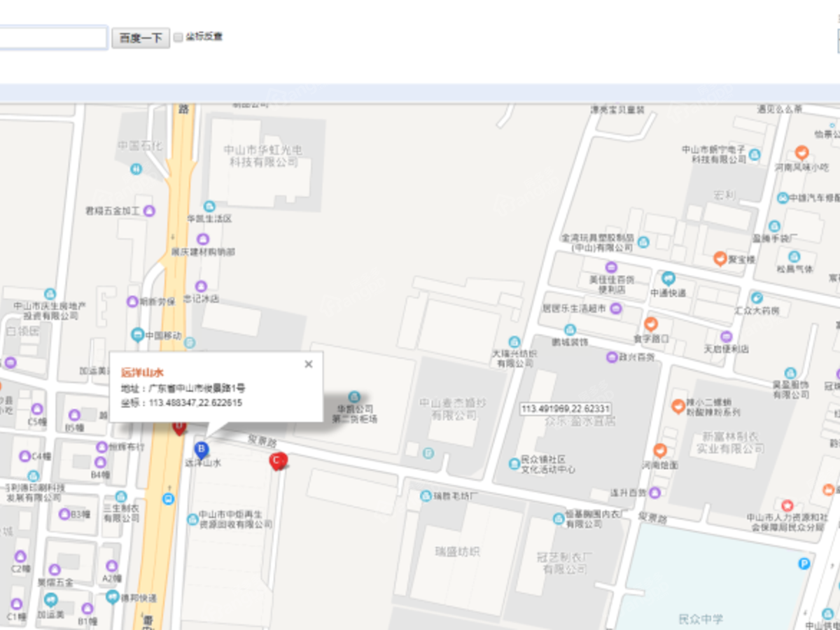840x630 pixels.
Task: Tick the 坐标反查 checkbox
Action: [x=178, y=36]
